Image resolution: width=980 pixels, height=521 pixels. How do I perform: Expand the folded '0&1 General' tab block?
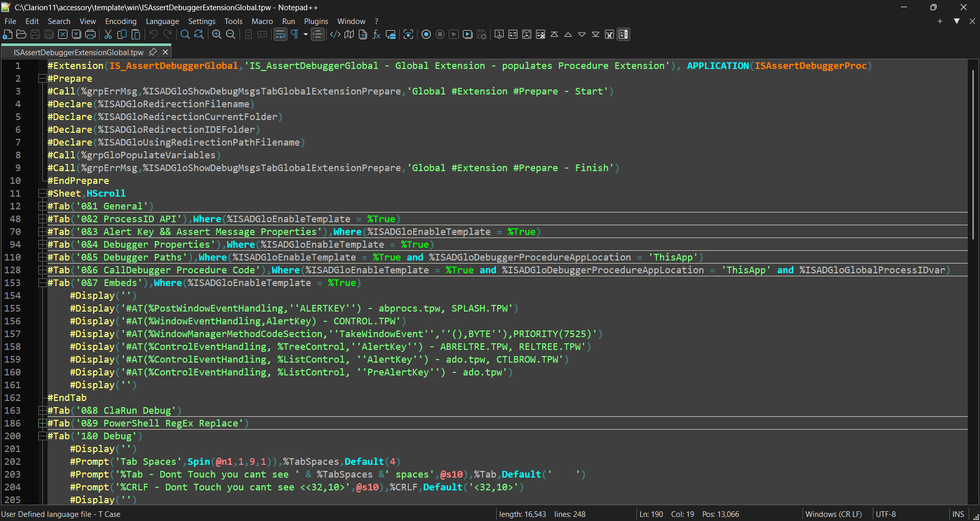click(x=42, y=206)
